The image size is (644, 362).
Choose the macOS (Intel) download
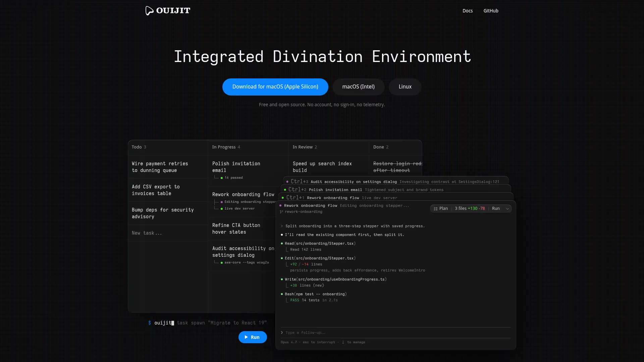click(358, 87)
